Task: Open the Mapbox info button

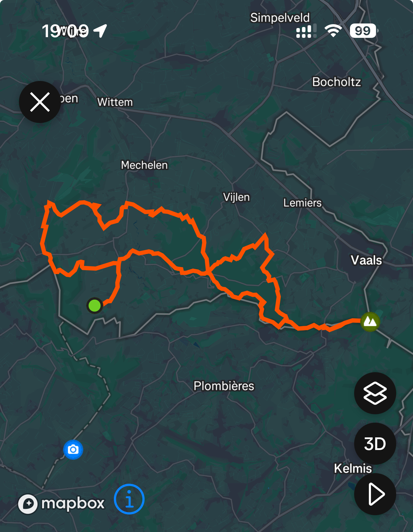Action: click(x=129, y=499)
